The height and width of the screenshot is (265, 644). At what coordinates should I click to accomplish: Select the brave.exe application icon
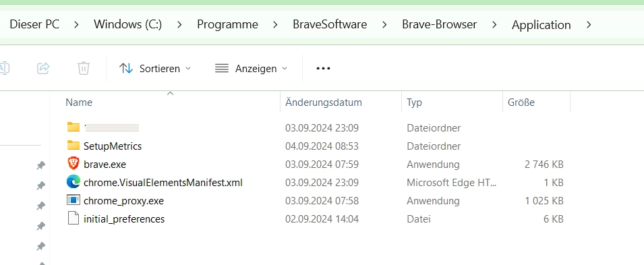[x=73, y=164]
